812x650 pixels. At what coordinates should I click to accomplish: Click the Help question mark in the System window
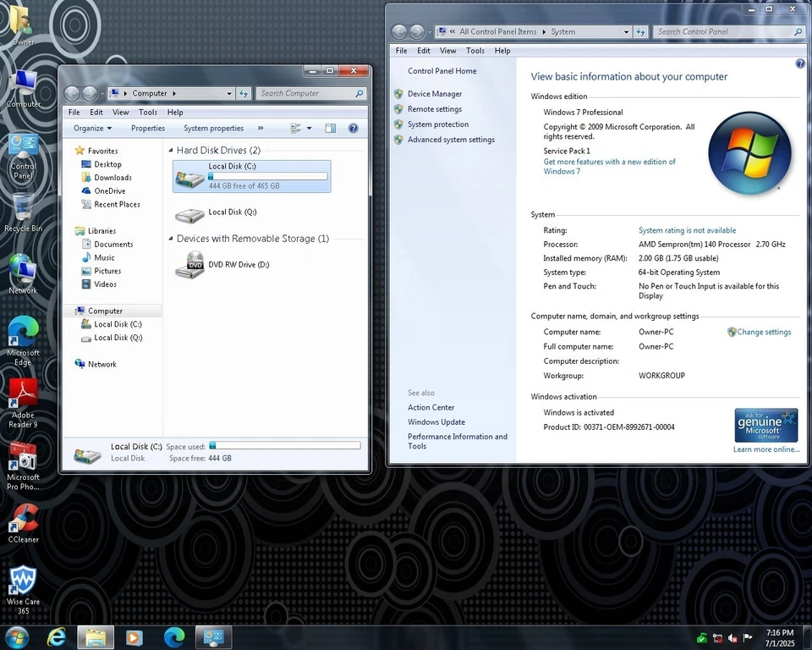(800, 63)
